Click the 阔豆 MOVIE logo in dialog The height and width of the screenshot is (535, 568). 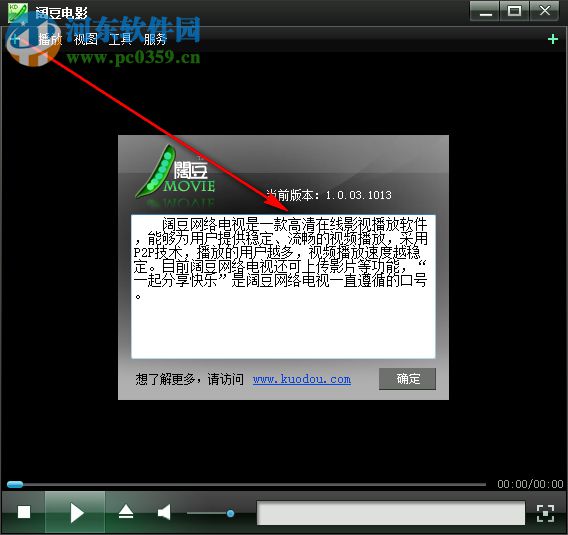click(176, 173)
